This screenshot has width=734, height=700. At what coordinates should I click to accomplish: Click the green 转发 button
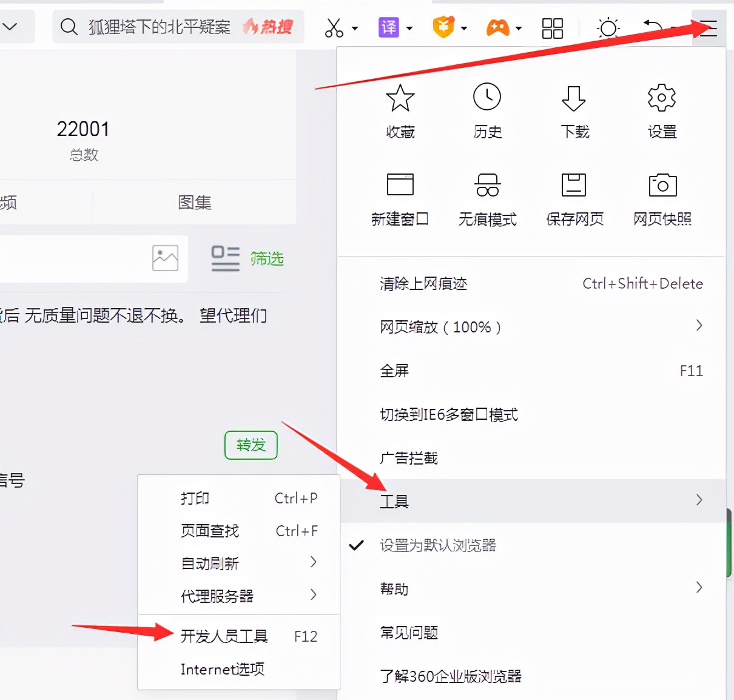[x=251, y=445]
